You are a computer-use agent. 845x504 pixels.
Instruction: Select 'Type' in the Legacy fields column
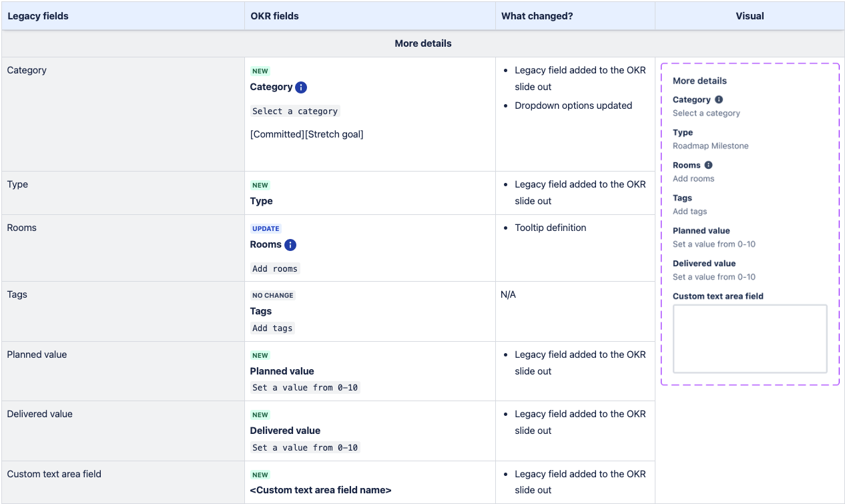point(17,184)
